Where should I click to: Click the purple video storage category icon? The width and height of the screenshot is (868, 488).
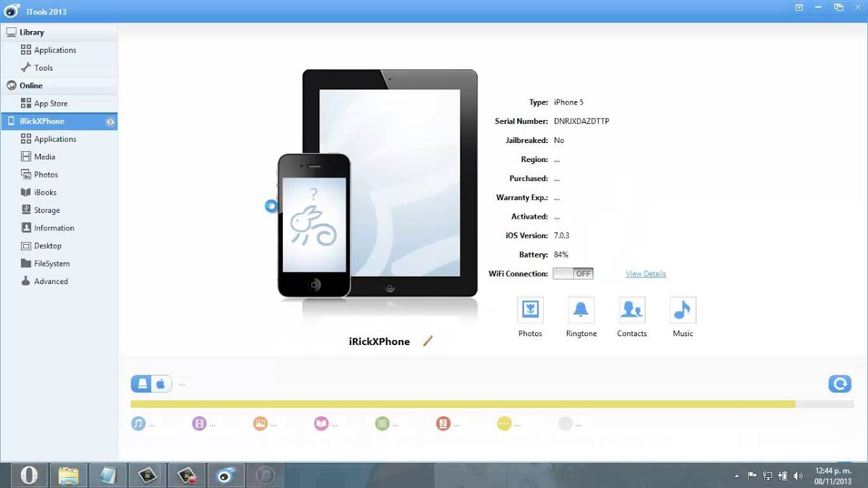[199, 424]
